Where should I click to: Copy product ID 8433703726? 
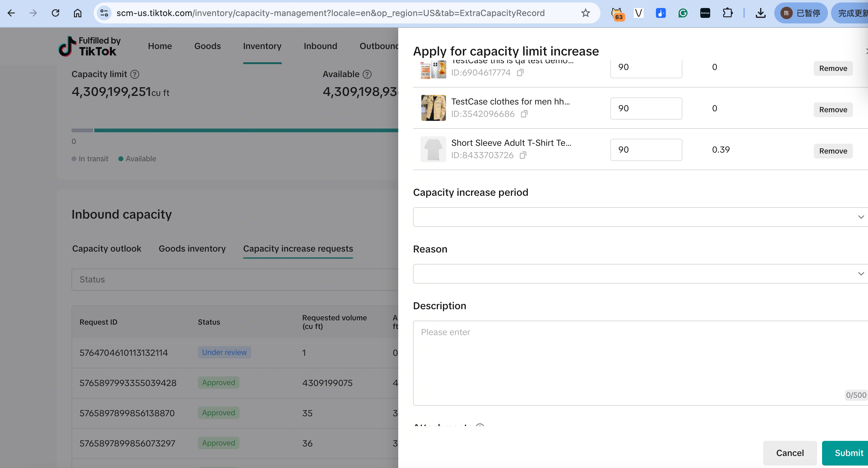[x=523, y=155]
